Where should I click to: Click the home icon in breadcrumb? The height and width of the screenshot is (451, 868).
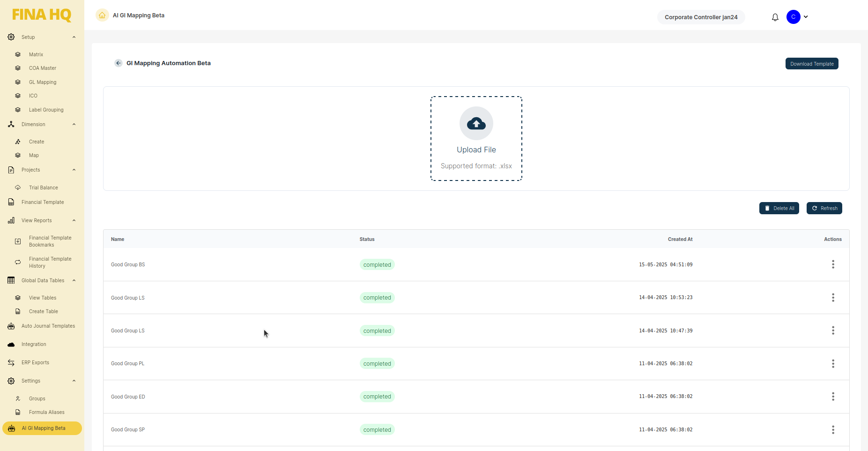[x=102, y=15]
